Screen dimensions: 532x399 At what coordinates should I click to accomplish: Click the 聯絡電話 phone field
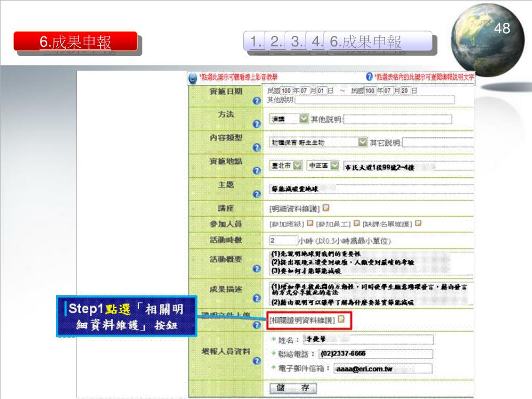pyautogui.click(x=376, y=354)
